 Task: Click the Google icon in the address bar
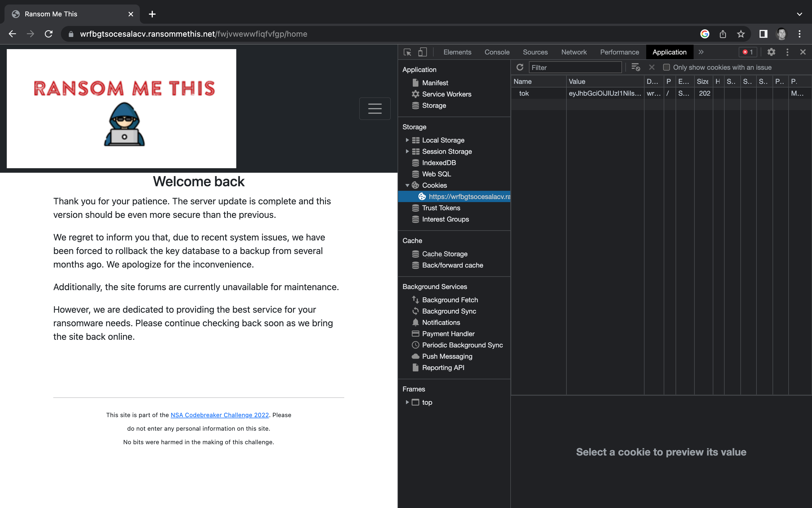pos(705,34)
